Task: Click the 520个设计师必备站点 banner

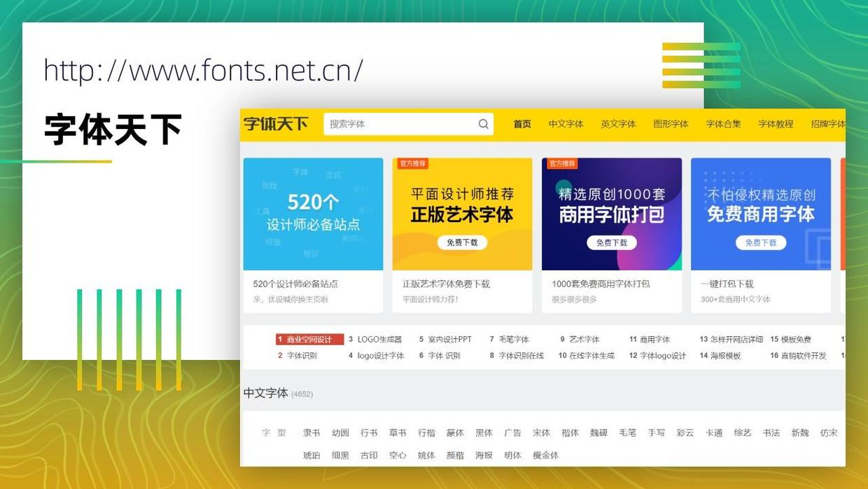Action: [312, 213]
